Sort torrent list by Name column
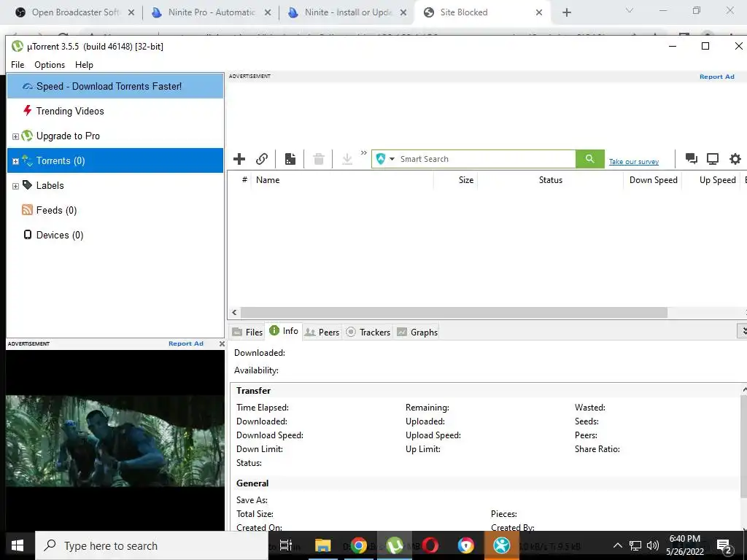This screenshot has width=747, height=560. [343, 180]
